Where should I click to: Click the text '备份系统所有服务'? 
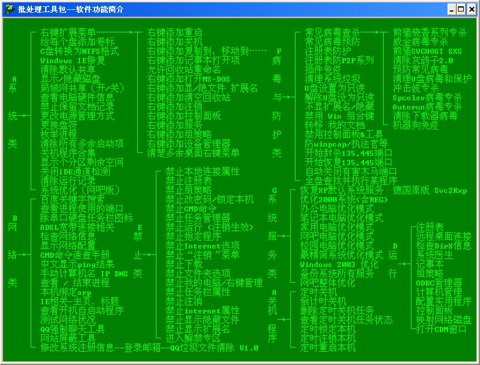(x=337, y=274)
